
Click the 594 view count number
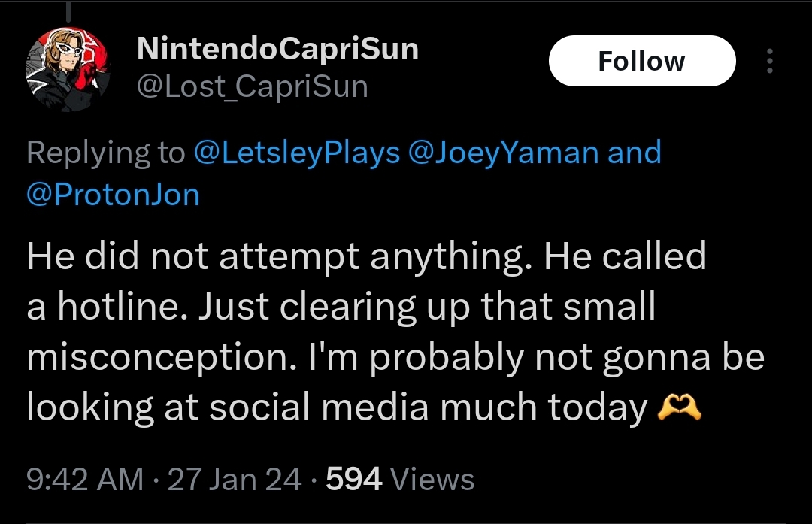353,479
